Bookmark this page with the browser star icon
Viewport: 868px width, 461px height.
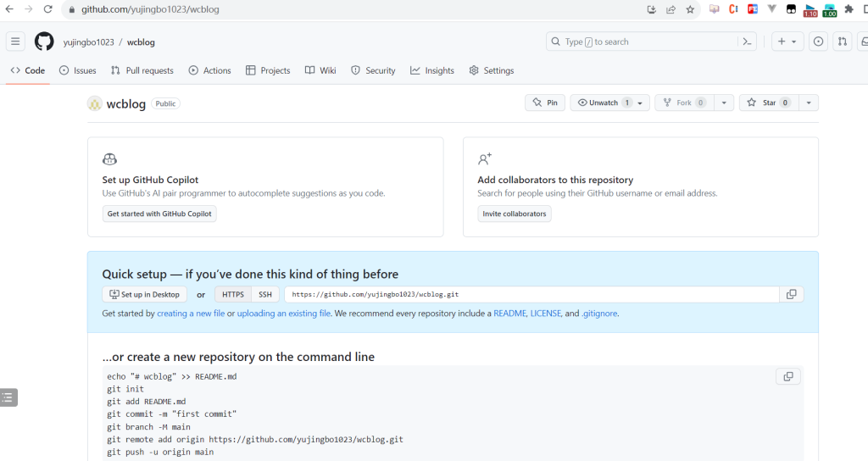690,9
